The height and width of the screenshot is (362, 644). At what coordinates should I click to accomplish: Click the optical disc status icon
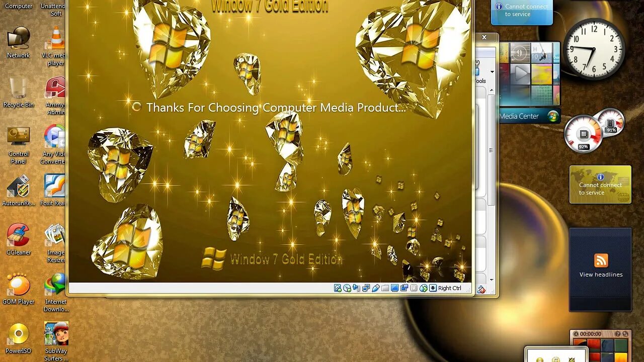click(x=347, y=288)
